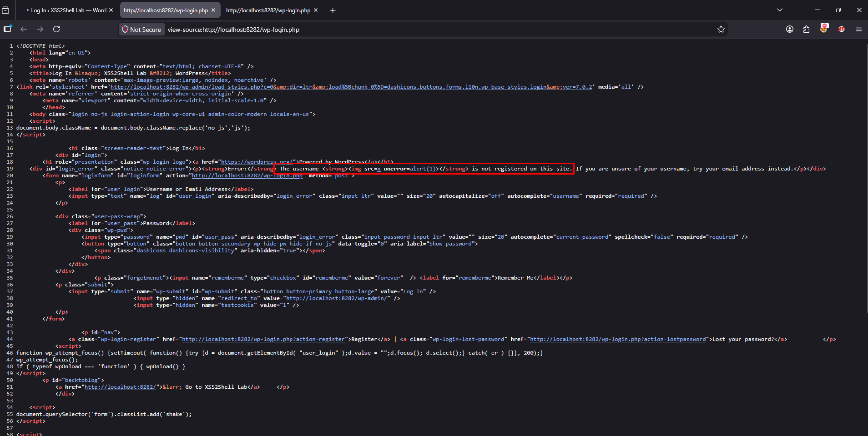
Task: Click the "redirect_to" input name value
Action: (x=239, y=298)
